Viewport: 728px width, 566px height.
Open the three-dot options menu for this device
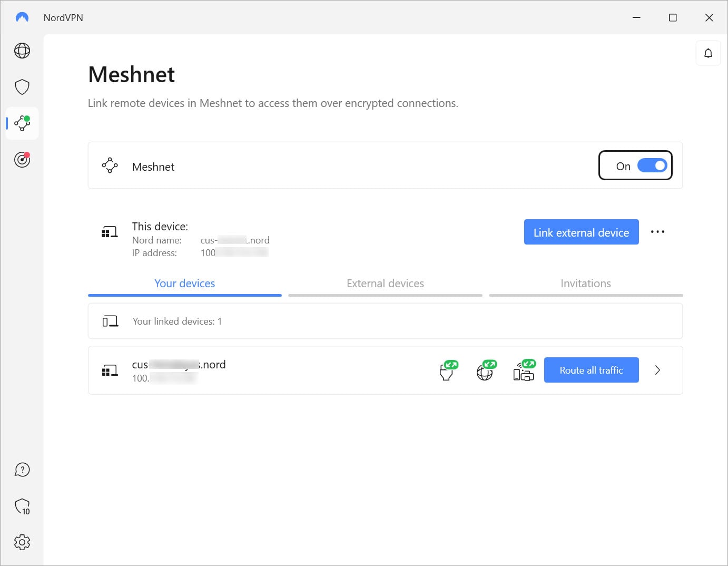click(x=657, y=232)
